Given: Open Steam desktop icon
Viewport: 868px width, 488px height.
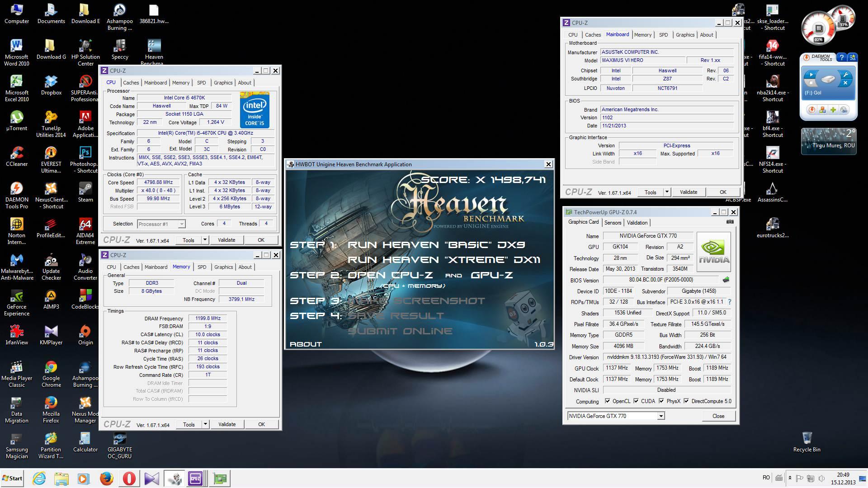Looking at the screenshot, I should (85, 192).
